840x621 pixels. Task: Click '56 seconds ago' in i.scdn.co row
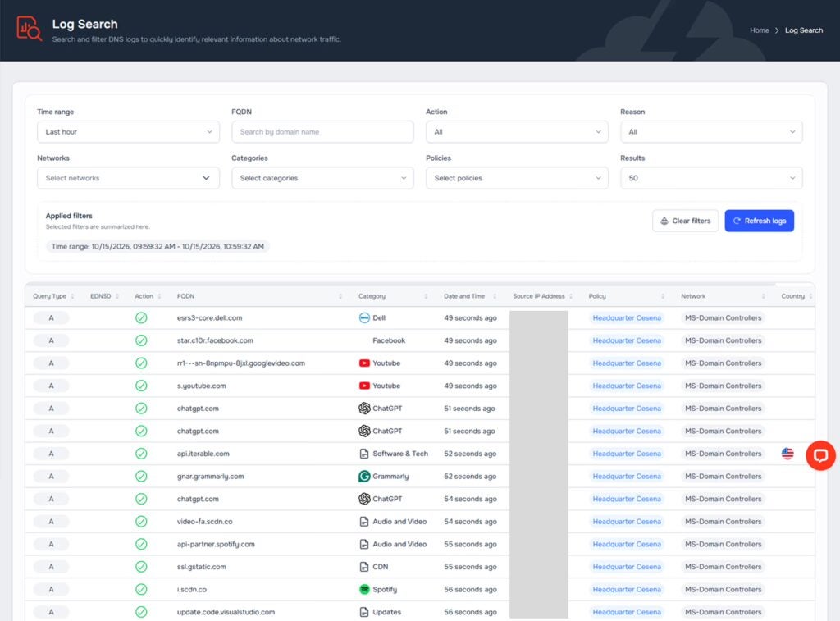[x=470, y=589]
